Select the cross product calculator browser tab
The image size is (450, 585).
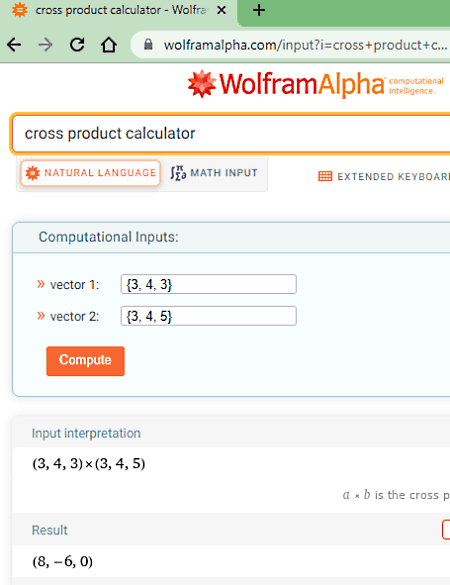pyautogui.click(x=119, y=10)
